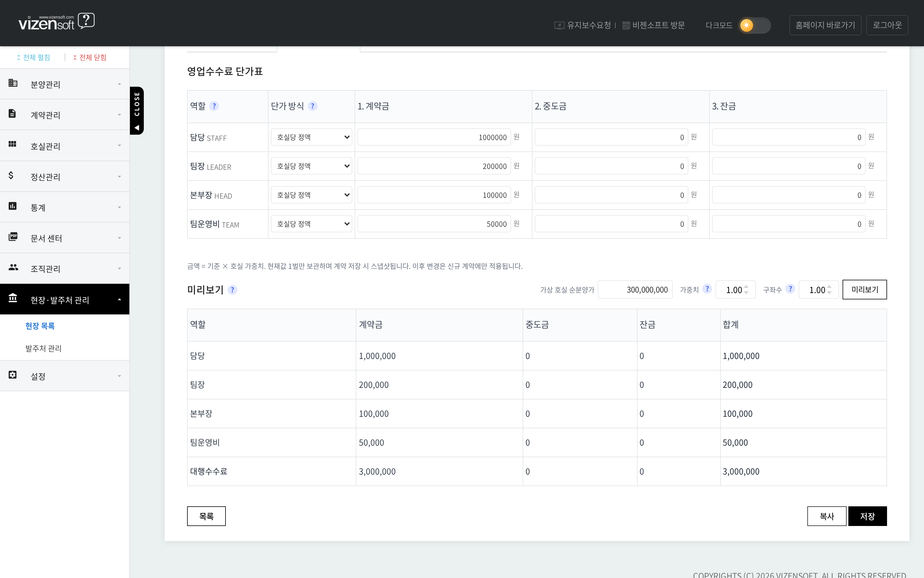Viewport: 924px width, 578px height.
Task: Expand the 조직관리 menu
Action: 64,268
